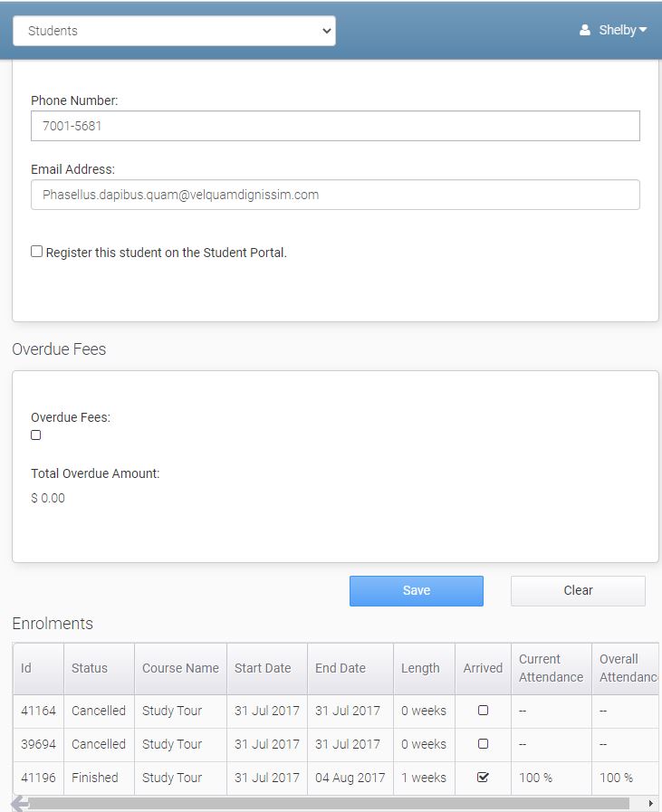The width and height of the screenshot is (662, 812).
Task: Expand the dropdown arrow next to Students
Action: tap(326, 29)
